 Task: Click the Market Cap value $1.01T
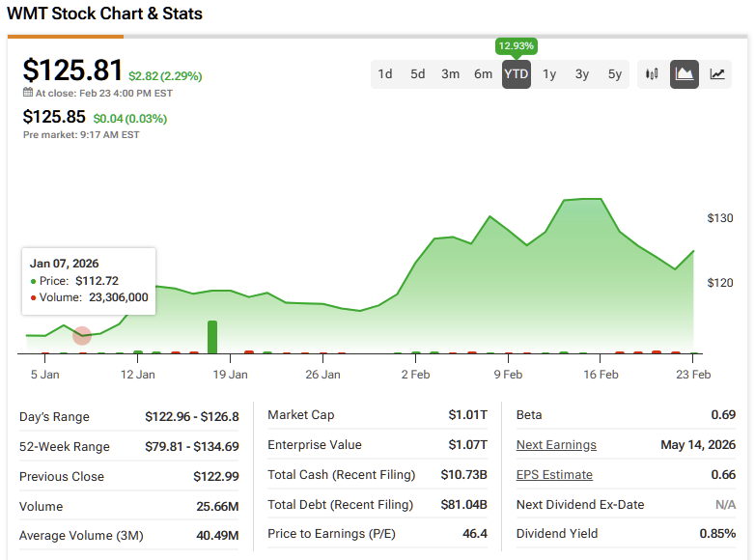tap(467, 414)
